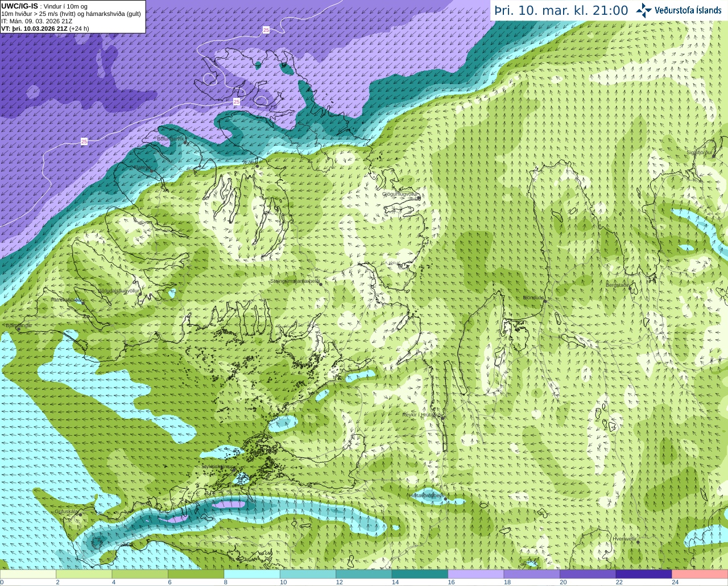Screen dimensions: 728x586
Task: Click the light green 2–4 m/s legend swatch
Action: point(85,574)
